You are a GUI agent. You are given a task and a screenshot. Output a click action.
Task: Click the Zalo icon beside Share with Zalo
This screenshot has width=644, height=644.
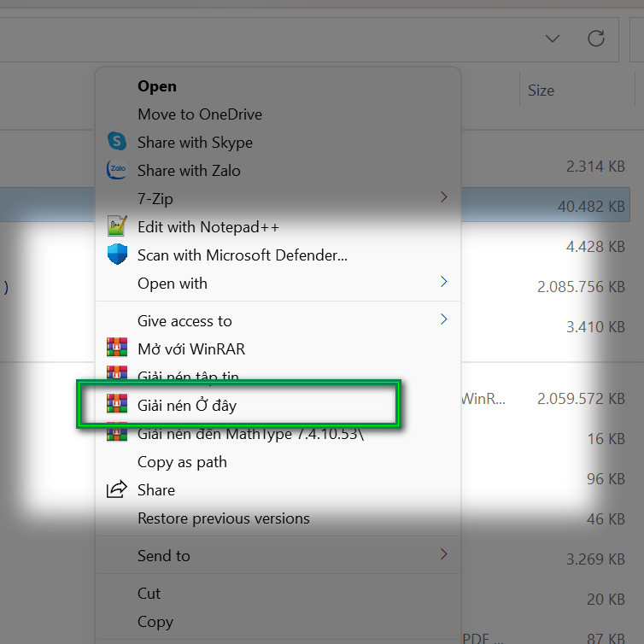pyautogui.click(x=117, y=170)
